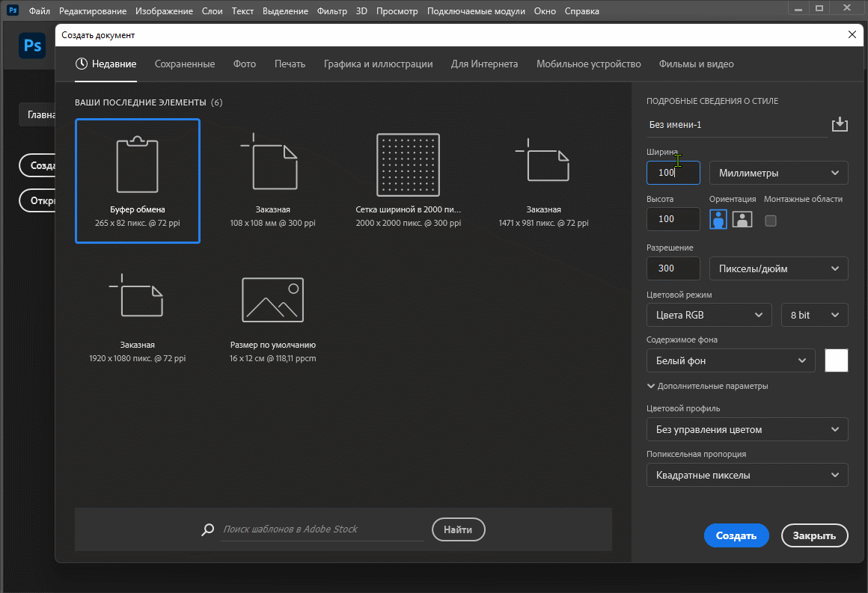This screenshot has height=593, width=868.
Task: Enable the Монтажные области checkbox
Action: (771, 221)
